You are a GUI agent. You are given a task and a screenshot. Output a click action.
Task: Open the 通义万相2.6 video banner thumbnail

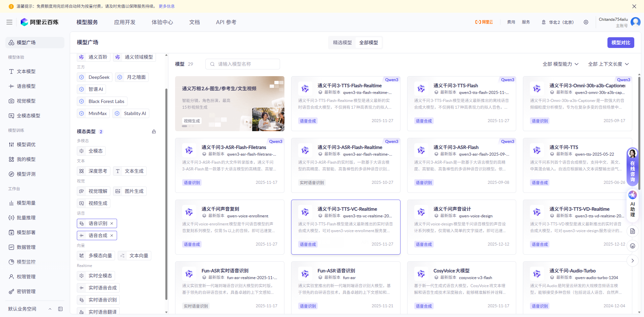[268, 119]
